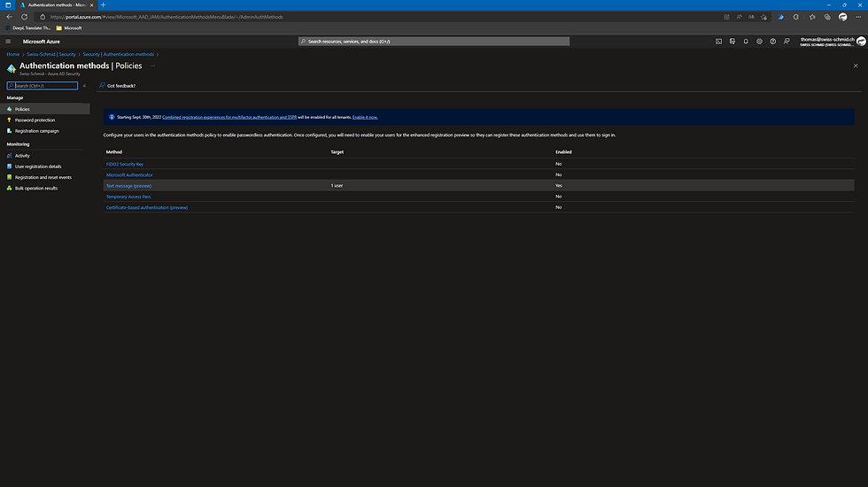View site information via the lock icon
The width and height of the screenshot is (868, 487).
(43, 17)
